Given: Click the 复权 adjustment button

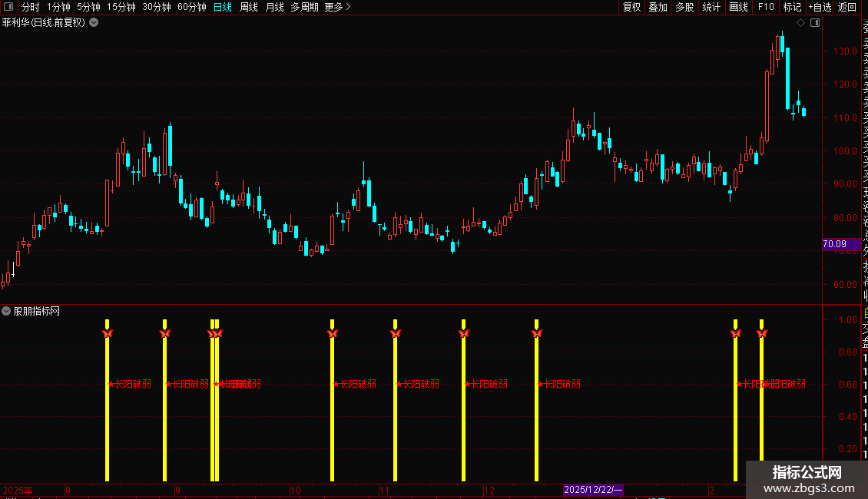Looking at the screenshot, I should 631,7.
